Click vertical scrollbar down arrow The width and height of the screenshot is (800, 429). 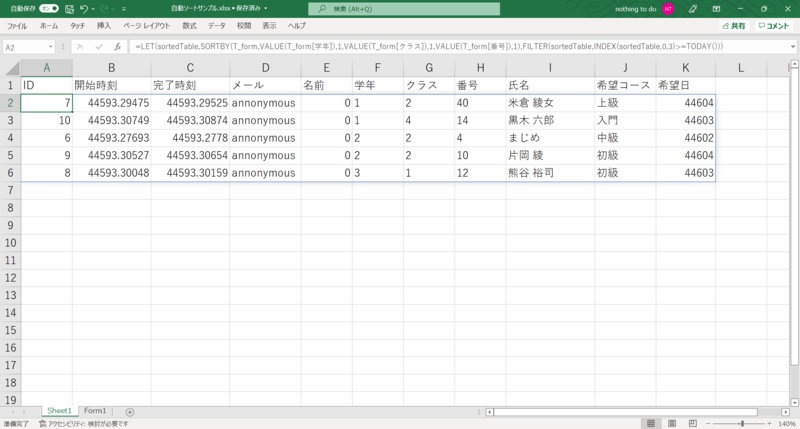[794, 402]
